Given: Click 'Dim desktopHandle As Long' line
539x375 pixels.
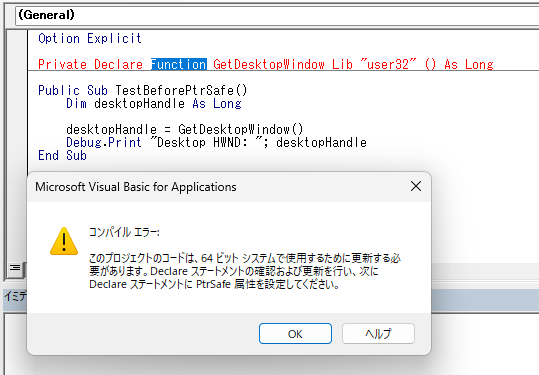Looking at the screenshot, I should pos(154,103).
